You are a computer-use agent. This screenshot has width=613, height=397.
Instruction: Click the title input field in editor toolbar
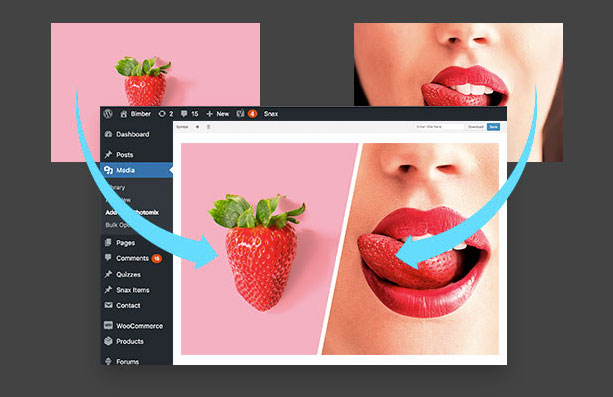pyautogui.click(x=439, y=127)
